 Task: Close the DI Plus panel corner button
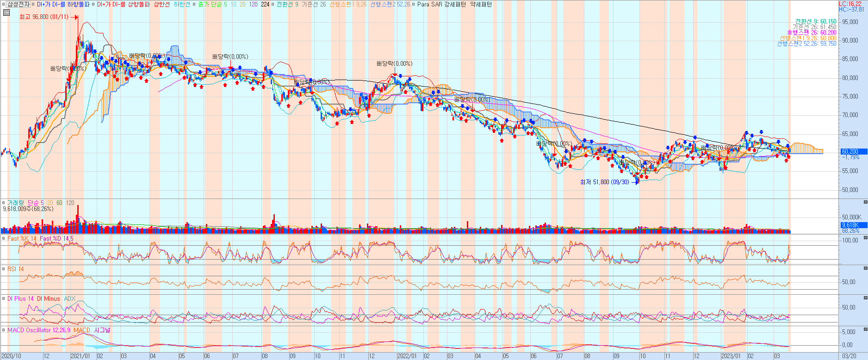click(x=865, y=298)
